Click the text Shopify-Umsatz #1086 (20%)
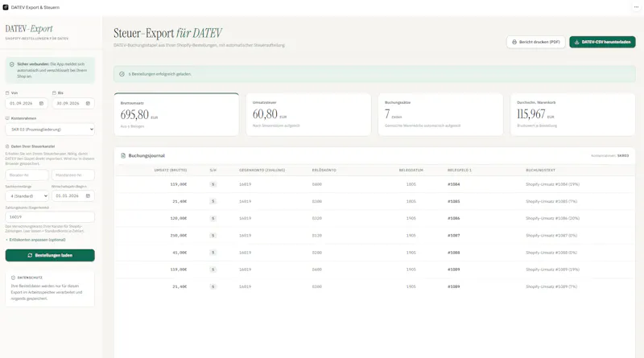 552,218
